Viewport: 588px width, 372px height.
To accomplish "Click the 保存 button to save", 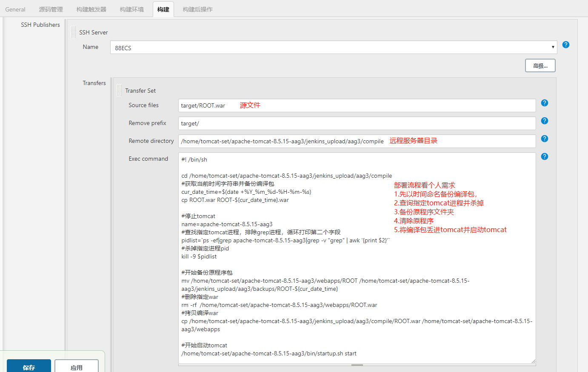I will 29,366.
